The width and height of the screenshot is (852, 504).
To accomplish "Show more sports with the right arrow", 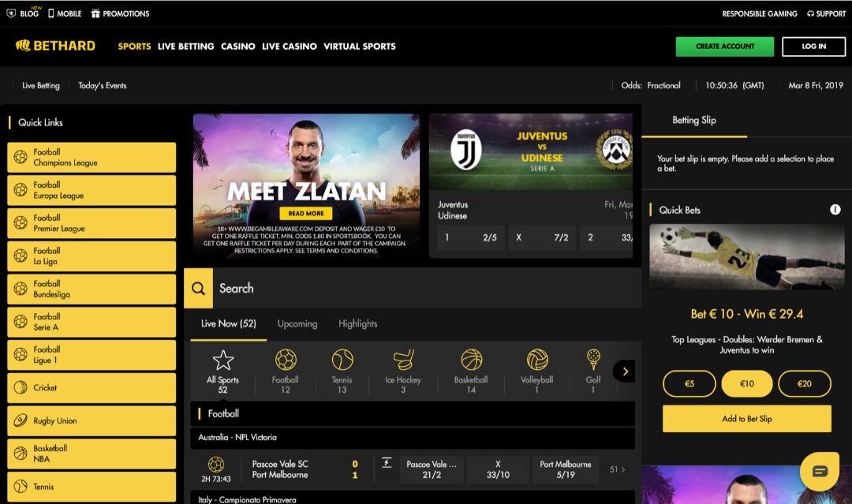I will [x=625, y=371].
